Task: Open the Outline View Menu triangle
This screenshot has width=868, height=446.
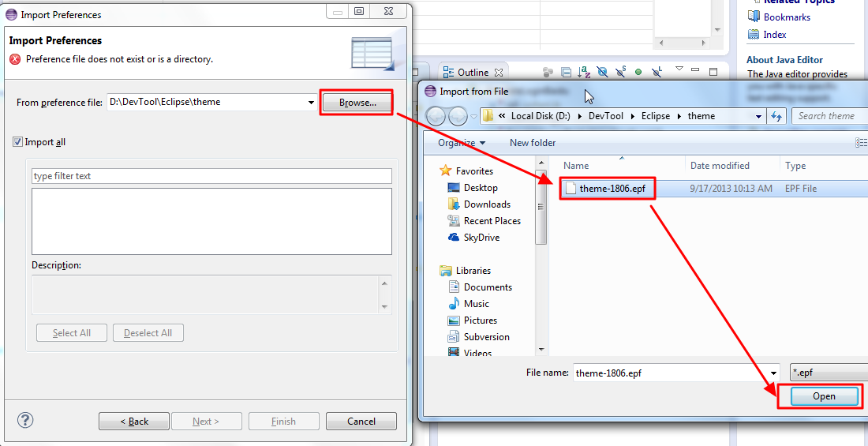Action: tap(679, 69)
